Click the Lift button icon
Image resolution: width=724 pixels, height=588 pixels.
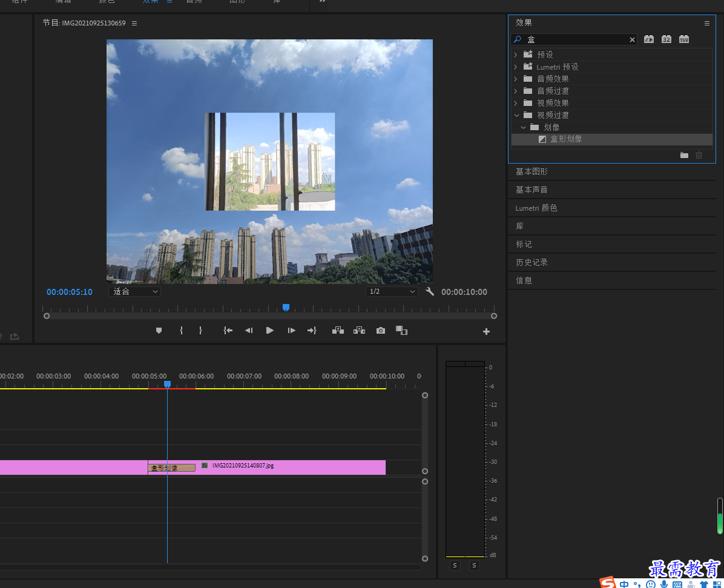coord(338,331)
